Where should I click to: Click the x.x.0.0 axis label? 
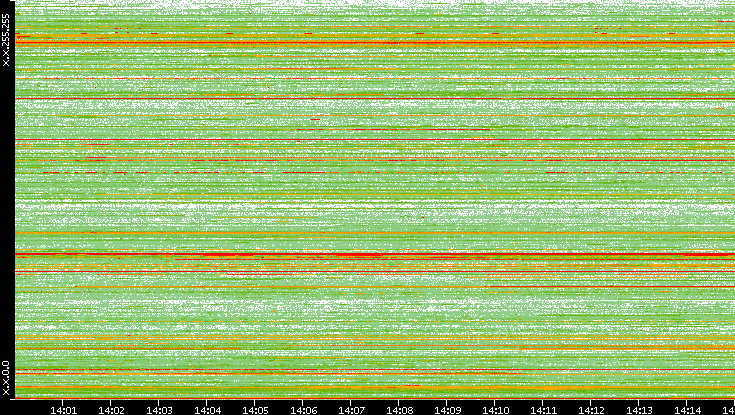pos(6,378)
